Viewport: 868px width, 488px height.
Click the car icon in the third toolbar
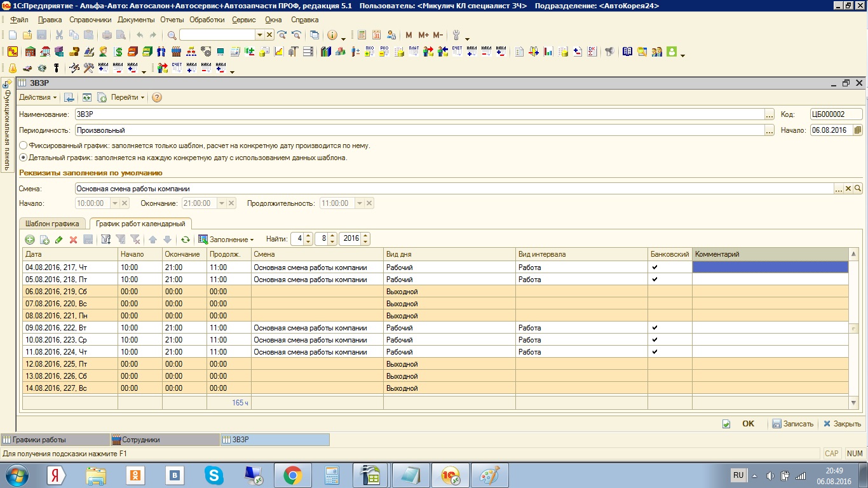[x=27, y=67]
